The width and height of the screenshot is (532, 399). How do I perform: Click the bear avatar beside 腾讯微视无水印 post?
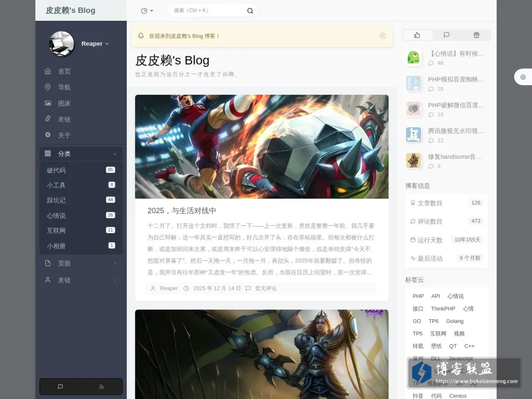pyautogui.click(x=414, y=135)
